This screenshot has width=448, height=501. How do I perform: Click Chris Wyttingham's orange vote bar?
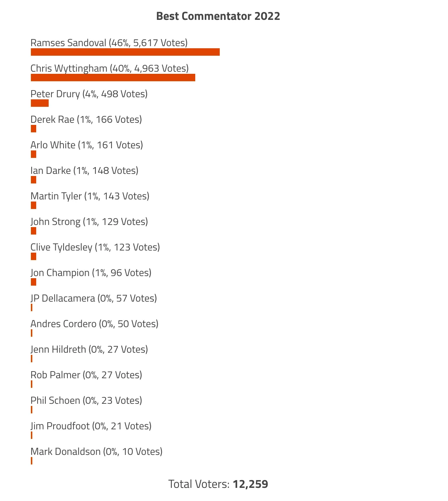(x=113, y=78)
